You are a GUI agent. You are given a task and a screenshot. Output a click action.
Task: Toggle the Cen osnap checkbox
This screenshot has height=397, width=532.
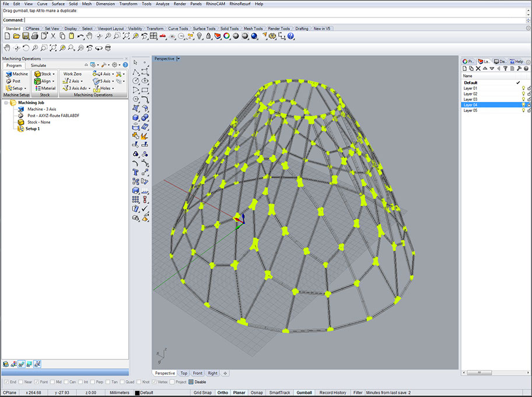pos(66,382)
